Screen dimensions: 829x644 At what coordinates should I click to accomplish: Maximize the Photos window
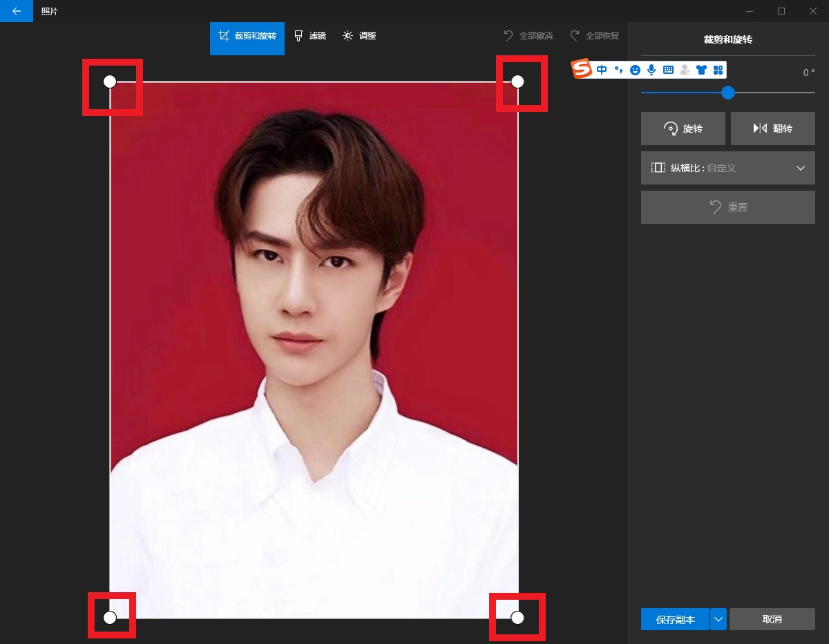[x=781, y=11]
